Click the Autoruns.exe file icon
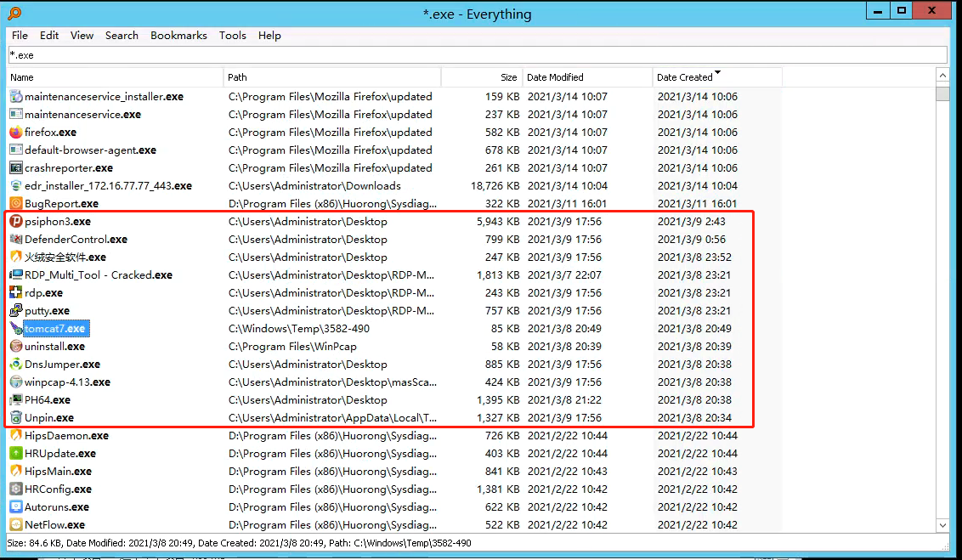This screenshot has height=560, width=962. coord(15,507)
